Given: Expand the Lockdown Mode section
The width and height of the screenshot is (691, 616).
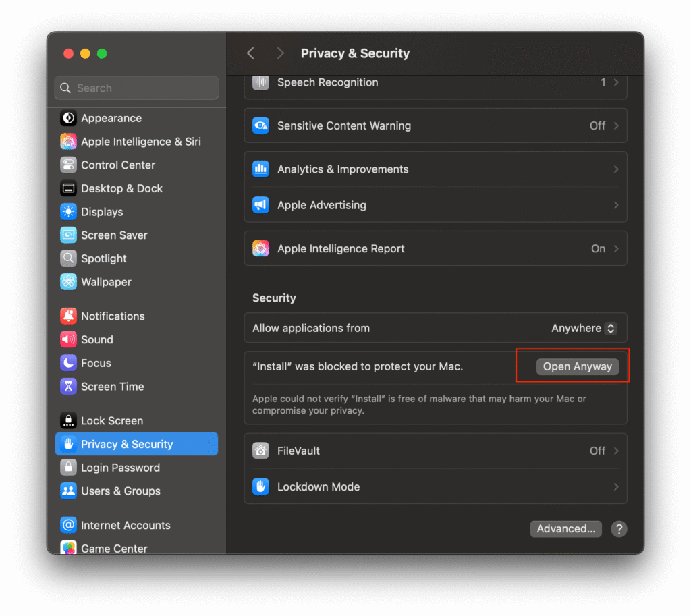Looking at the screenshot, I should (435, 486).
